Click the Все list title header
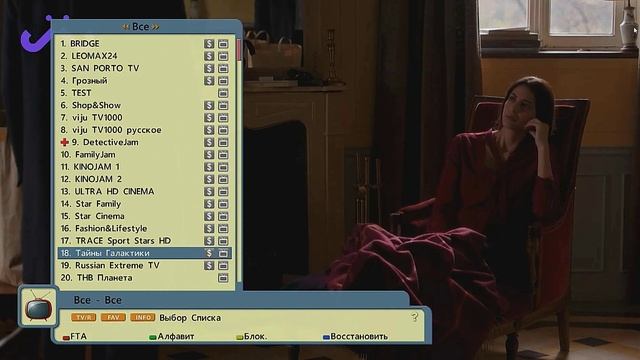 pos(140,27)
